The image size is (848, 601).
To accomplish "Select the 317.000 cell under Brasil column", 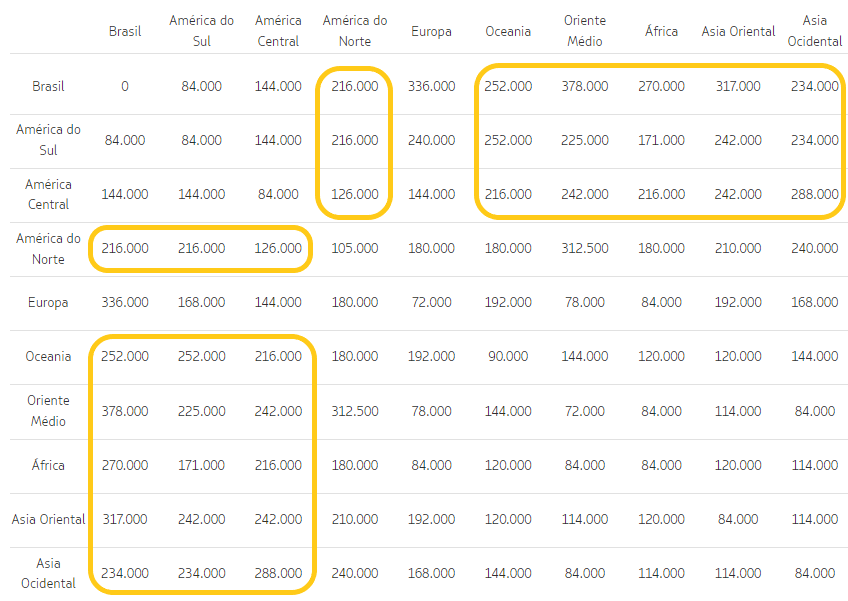I will (124, 519).
